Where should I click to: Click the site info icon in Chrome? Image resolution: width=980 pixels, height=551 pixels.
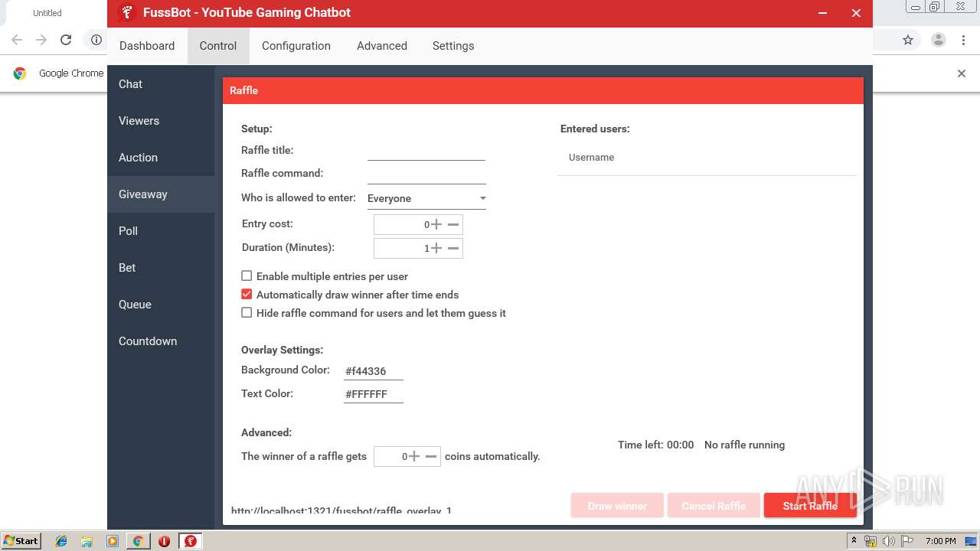point(96,40)
